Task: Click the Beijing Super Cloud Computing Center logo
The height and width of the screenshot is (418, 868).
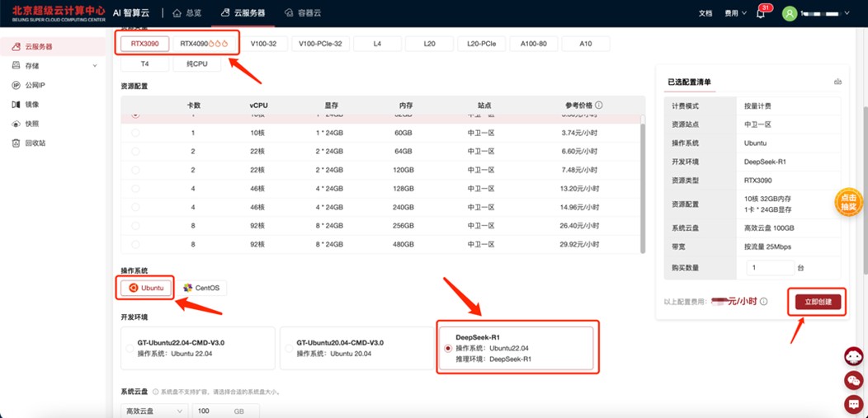Action: click(59, 13)
